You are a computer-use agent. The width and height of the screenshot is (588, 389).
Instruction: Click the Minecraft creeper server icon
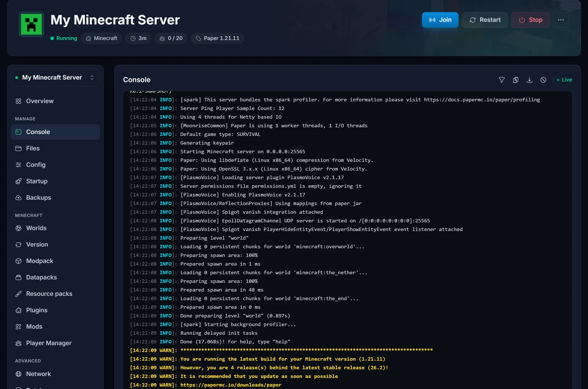coord(31,24)
